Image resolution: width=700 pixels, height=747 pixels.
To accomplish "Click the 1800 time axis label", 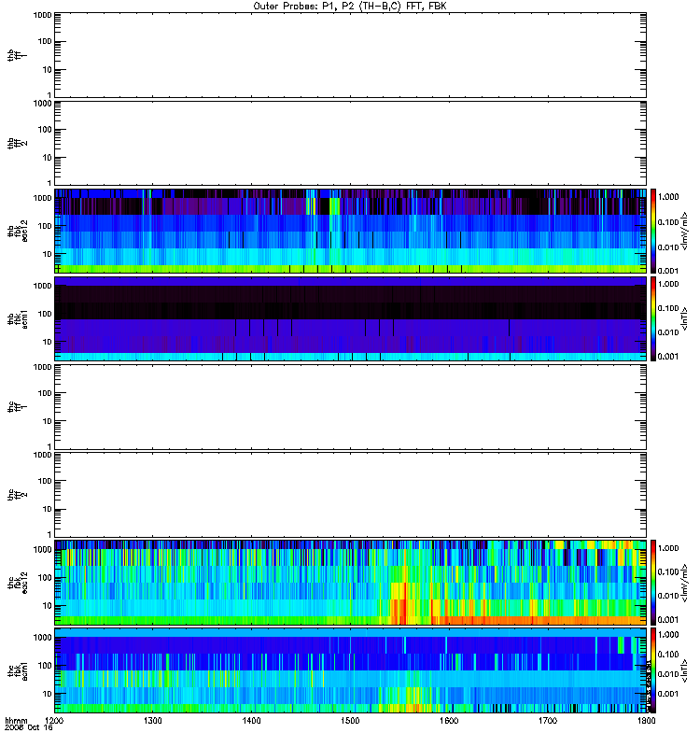I will [x=646, y=721].
